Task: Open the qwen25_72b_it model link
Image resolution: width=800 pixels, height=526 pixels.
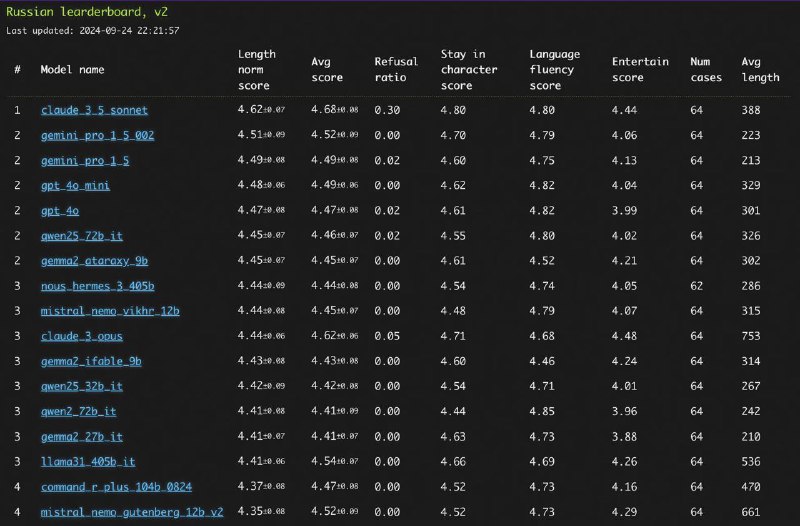Action: click(82, 236)
